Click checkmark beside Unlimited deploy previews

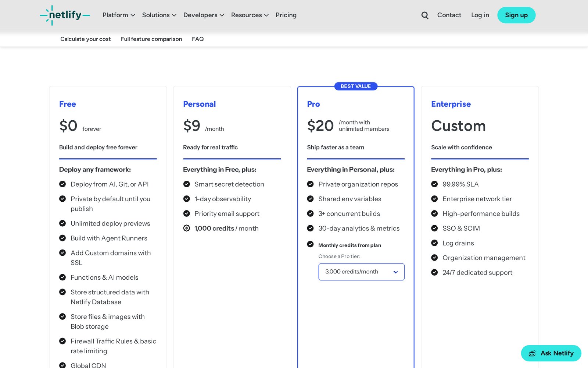point(62,223)
